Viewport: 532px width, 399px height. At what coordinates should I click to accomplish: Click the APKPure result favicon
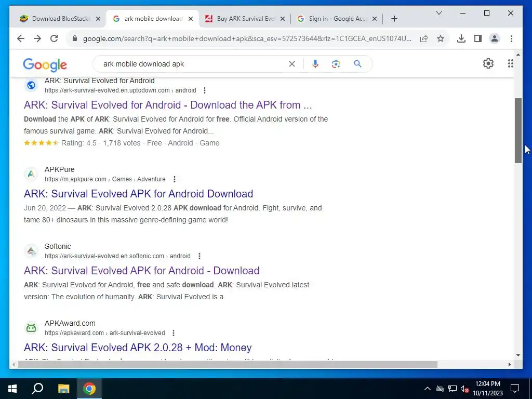click(31, 174)
